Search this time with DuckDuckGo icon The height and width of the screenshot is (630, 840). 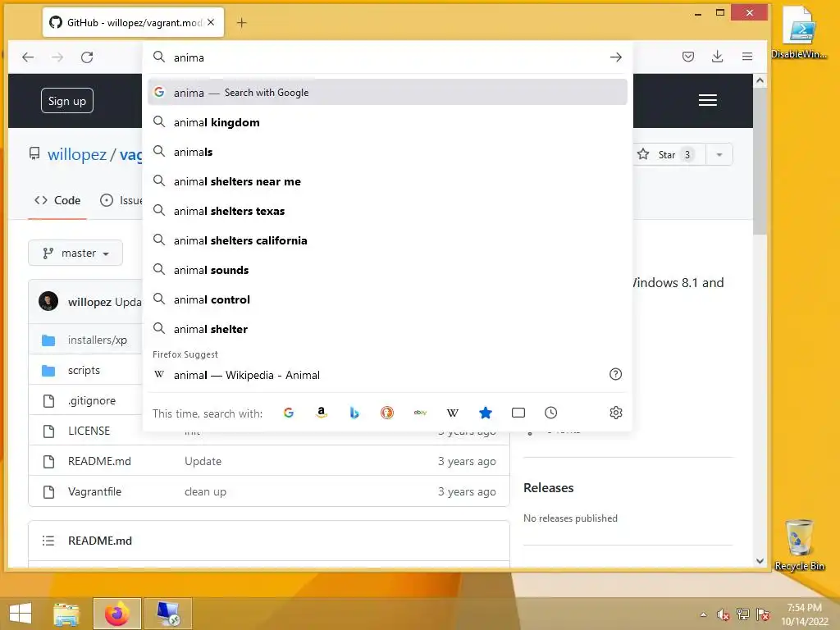[387, 413]
